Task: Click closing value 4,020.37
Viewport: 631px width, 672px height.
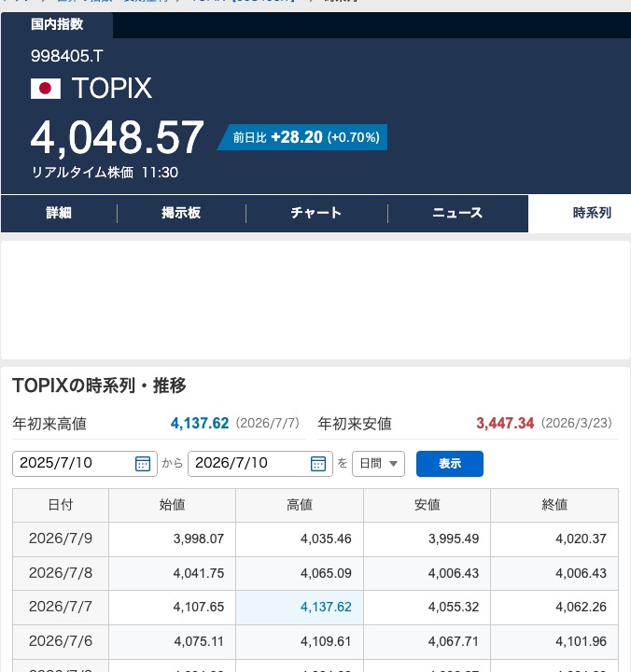Action: (581, 539)
